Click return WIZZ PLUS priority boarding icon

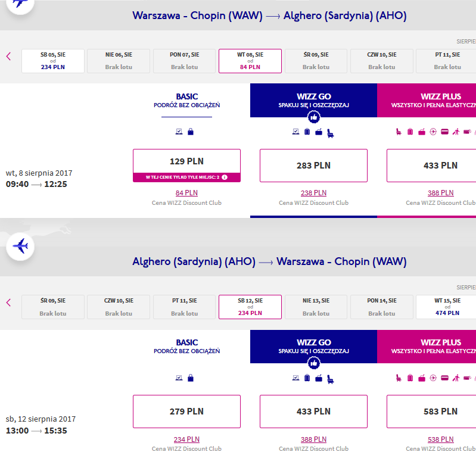456,378
